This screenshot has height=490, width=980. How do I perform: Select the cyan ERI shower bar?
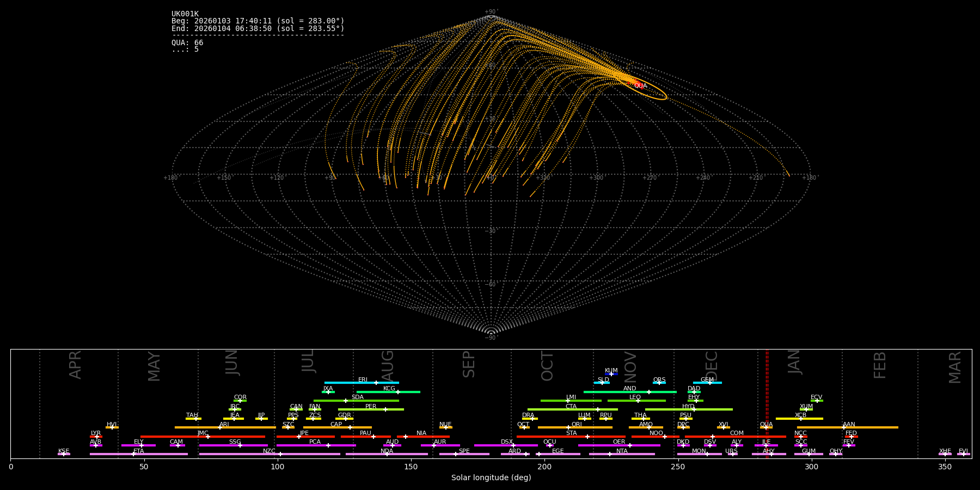point(361,383)
